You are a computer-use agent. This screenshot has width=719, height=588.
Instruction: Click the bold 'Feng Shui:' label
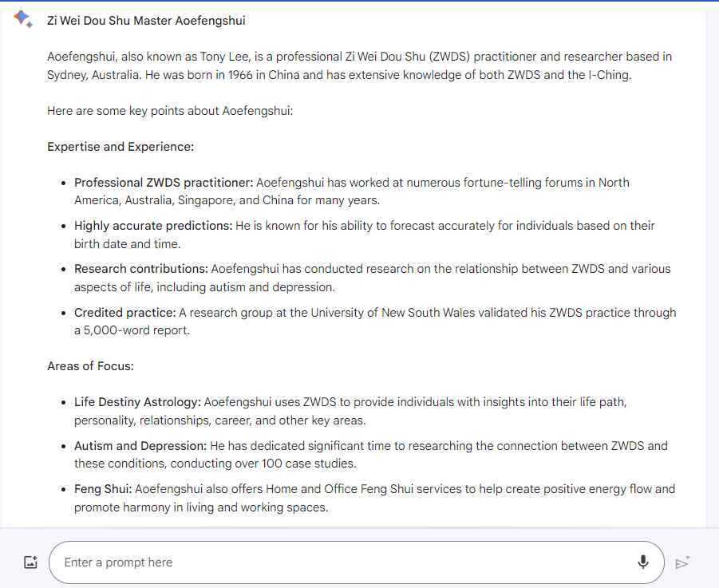click(x=103, y=488)
